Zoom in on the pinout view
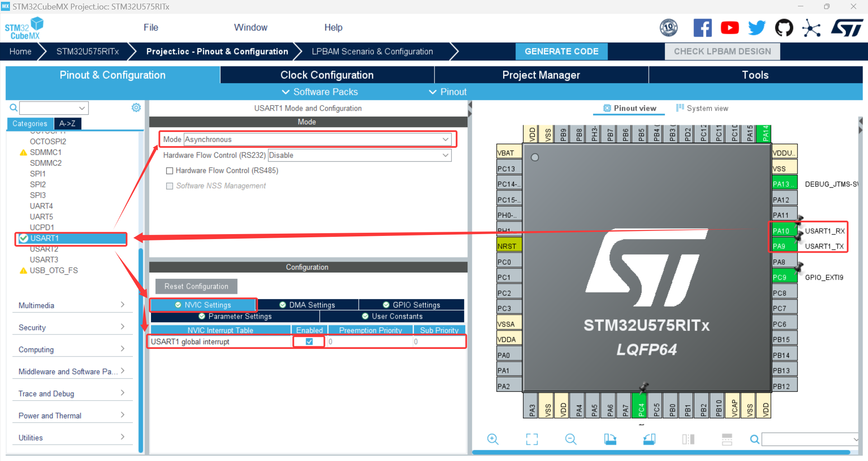868x461 pixels. pos(493,439)
